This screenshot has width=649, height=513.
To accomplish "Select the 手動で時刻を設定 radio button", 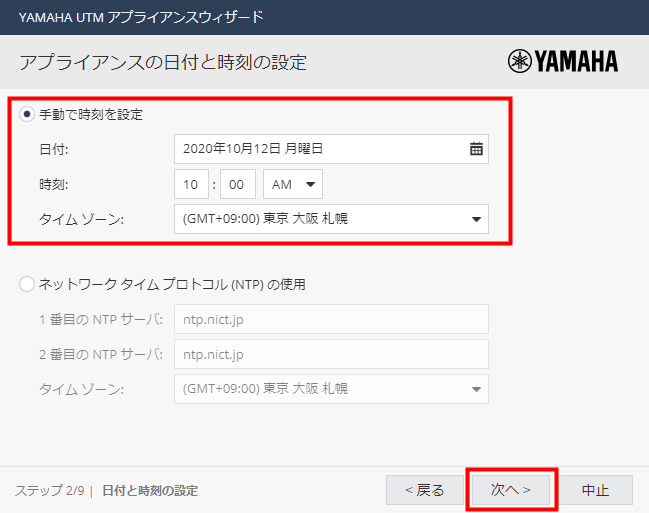I will [27, 114].
